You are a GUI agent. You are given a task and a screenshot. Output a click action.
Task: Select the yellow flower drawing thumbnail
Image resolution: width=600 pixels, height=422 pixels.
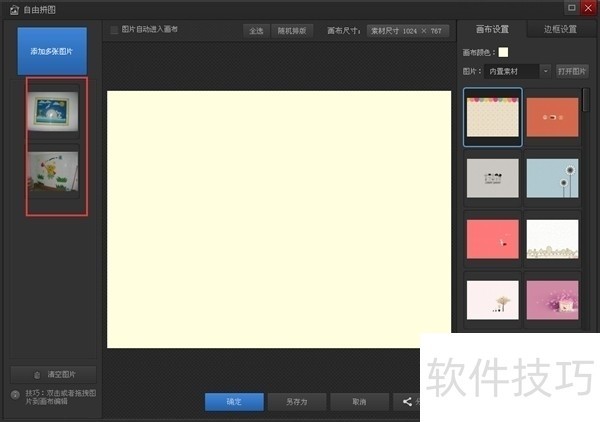(x=53, y=171)
